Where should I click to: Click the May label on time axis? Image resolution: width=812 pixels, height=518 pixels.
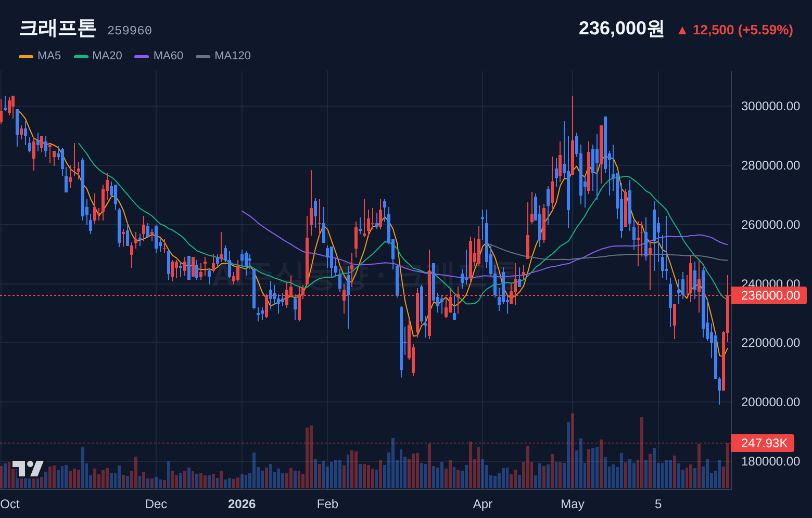point(573,504)
